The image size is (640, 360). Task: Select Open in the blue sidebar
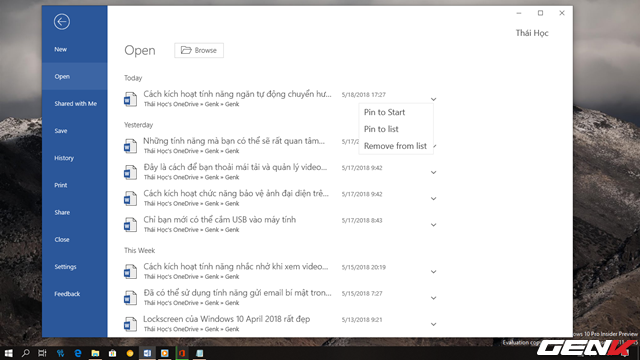pyautogui.click(x=75, y=76)
